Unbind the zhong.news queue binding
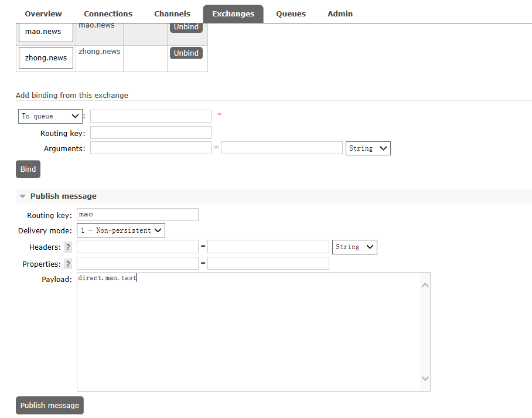The image size is (532, 418). point(186,53)
